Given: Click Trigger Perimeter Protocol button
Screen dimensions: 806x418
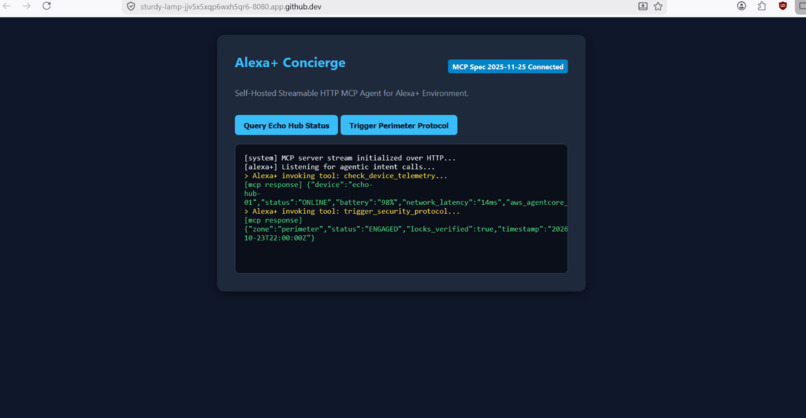Looking at the screenshot, I should [398, 125].
